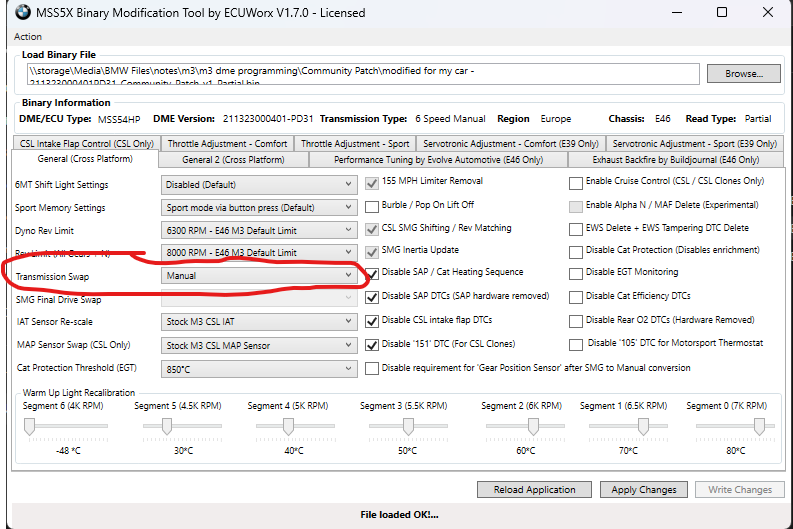Check Disable '105' DTC Motorsport Thermostat
The width and height of the screenshot is (793, 529).
coord(576,344)
